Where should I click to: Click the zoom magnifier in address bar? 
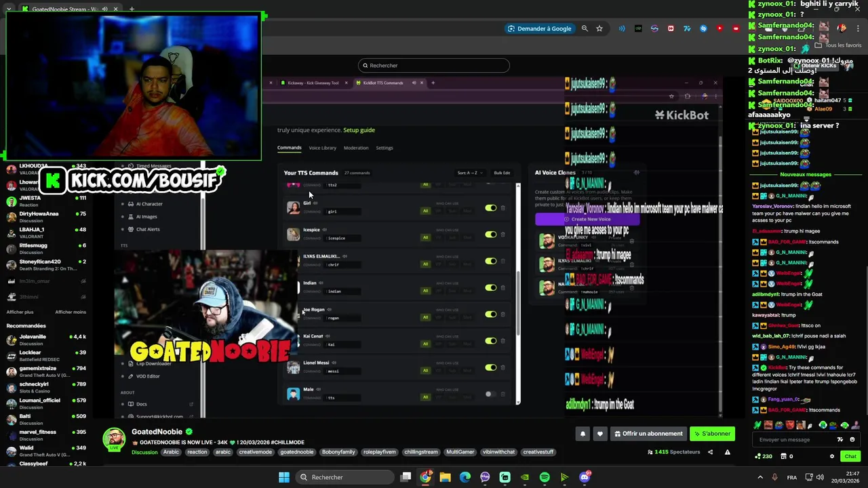[x=585, y=28]
